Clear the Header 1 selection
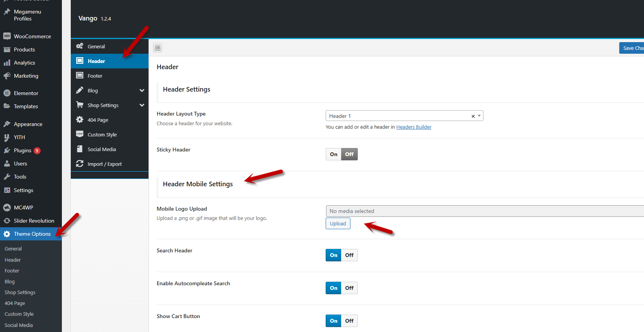 473,116
